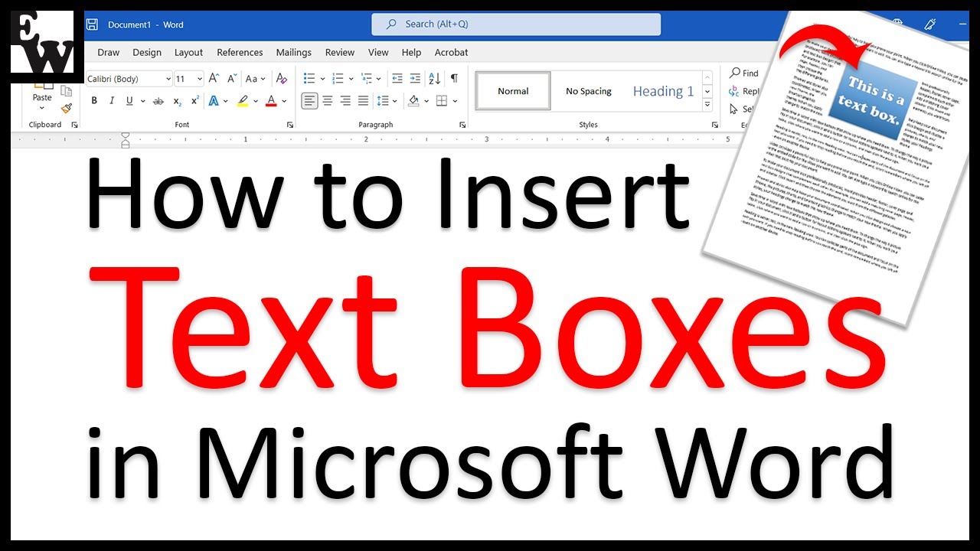
Task: Click the numbered list icon
Action: [338, 78]
